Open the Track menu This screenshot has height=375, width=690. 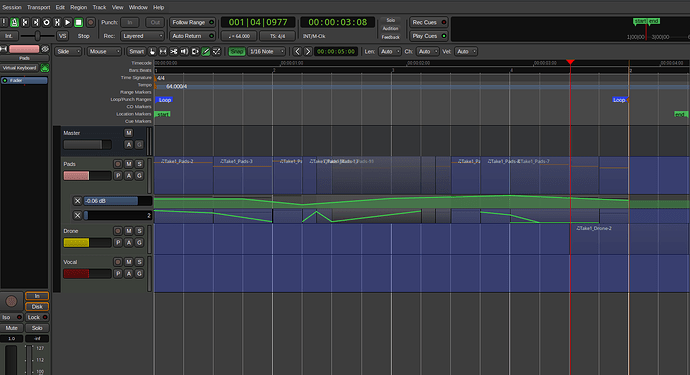[x=99, y=7]
